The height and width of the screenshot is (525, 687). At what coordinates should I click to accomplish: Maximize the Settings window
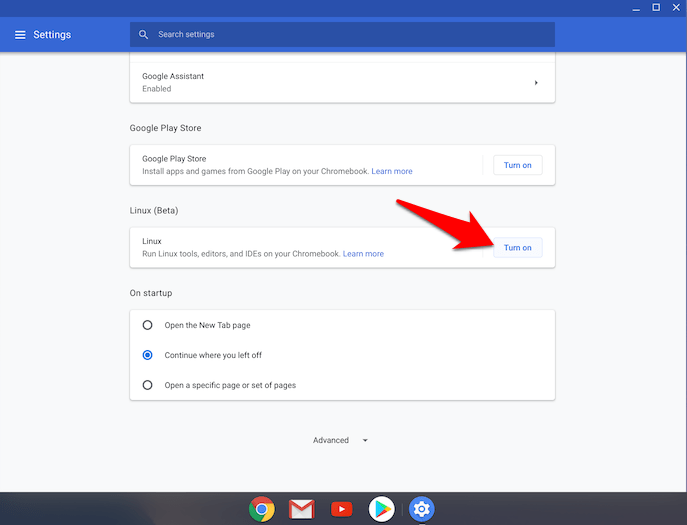(656, 8)
